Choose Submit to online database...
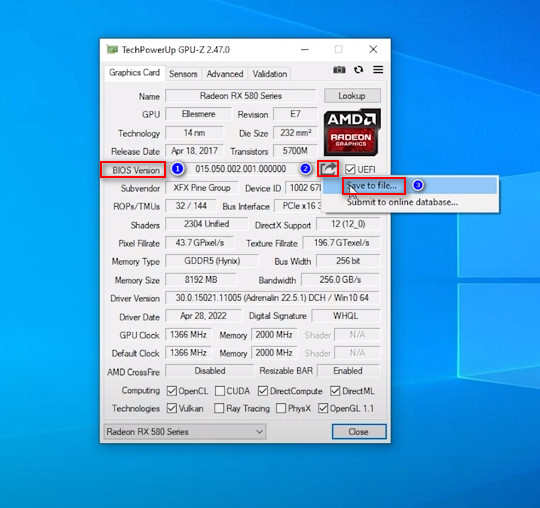The width and height of the screenshot is (540, 508). tap(410, 202)
